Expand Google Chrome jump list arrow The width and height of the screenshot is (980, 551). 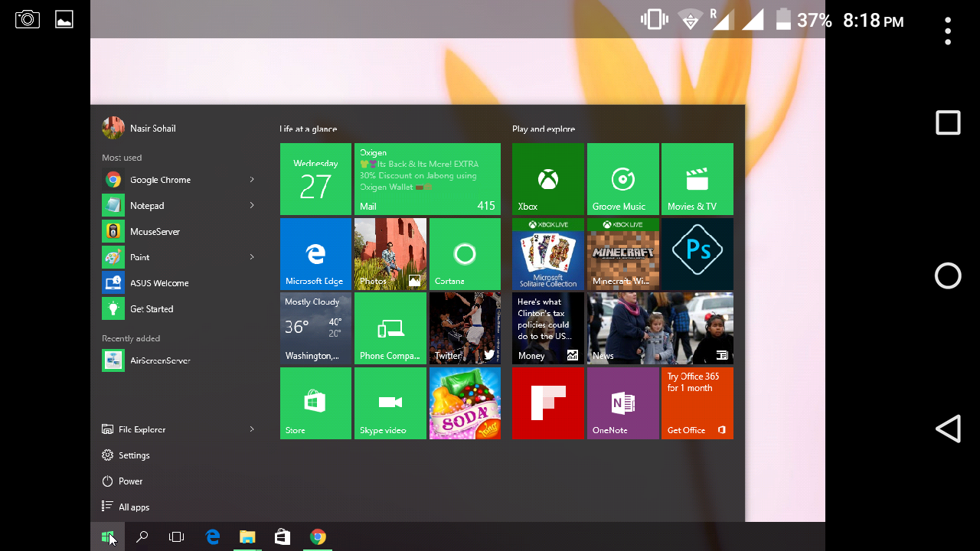click(251, 180)
